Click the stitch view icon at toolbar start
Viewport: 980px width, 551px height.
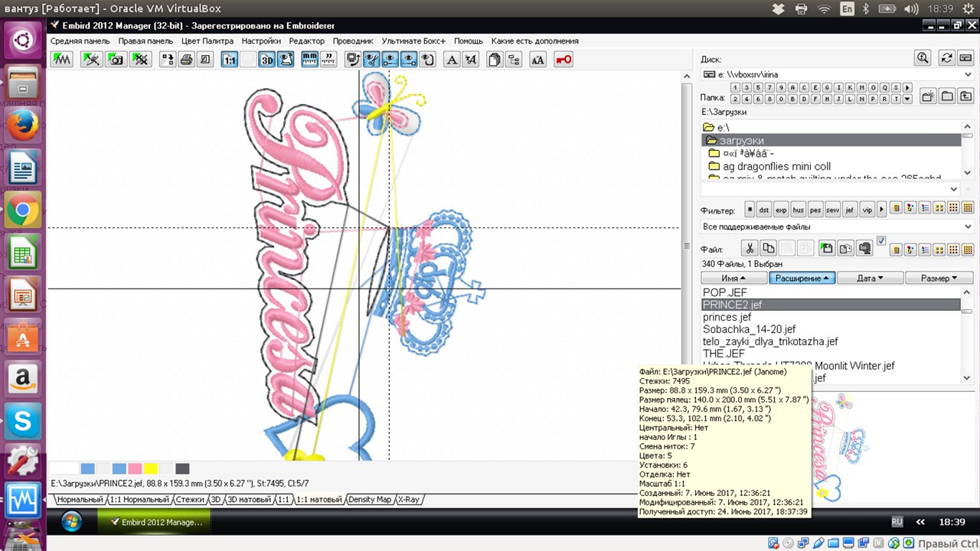62,60
